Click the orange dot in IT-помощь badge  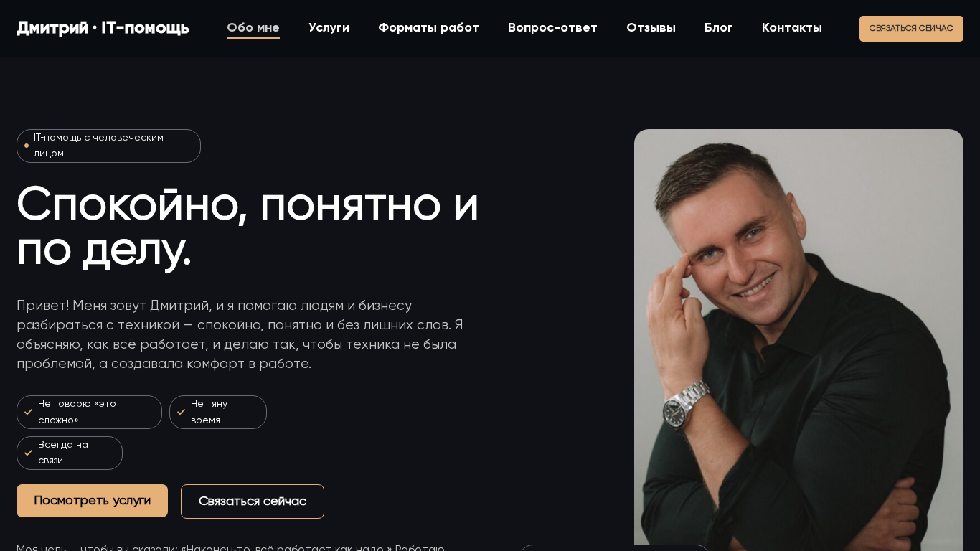[27, 146]
